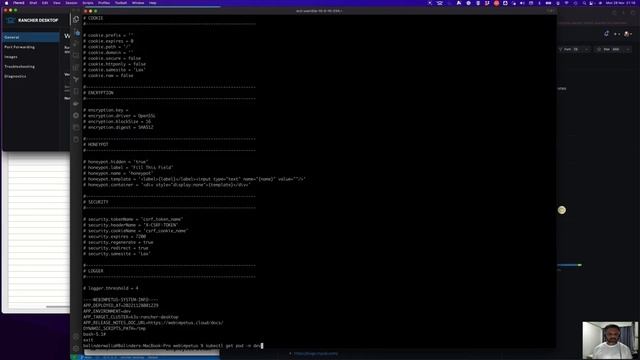Open Explorer icon in VS Code activity bar
This screenshot has height=360, width=640.
[x=76, y=19]
